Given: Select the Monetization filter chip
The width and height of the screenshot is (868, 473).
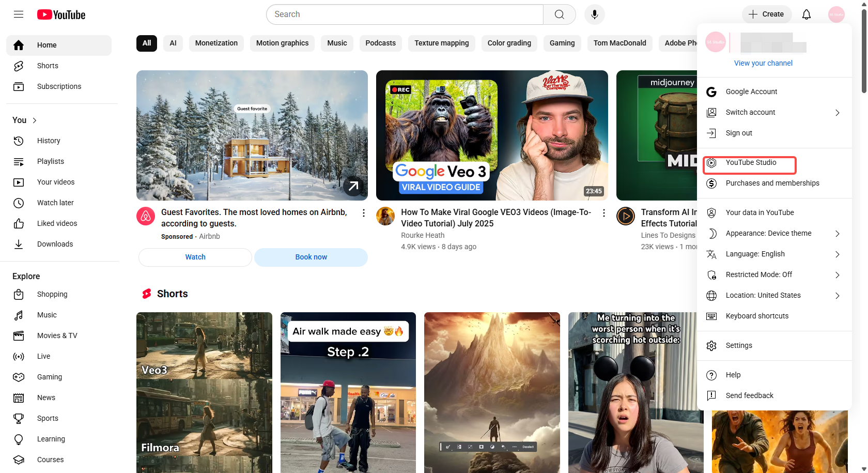Looking at the screenshot, I should click(216, 43).
